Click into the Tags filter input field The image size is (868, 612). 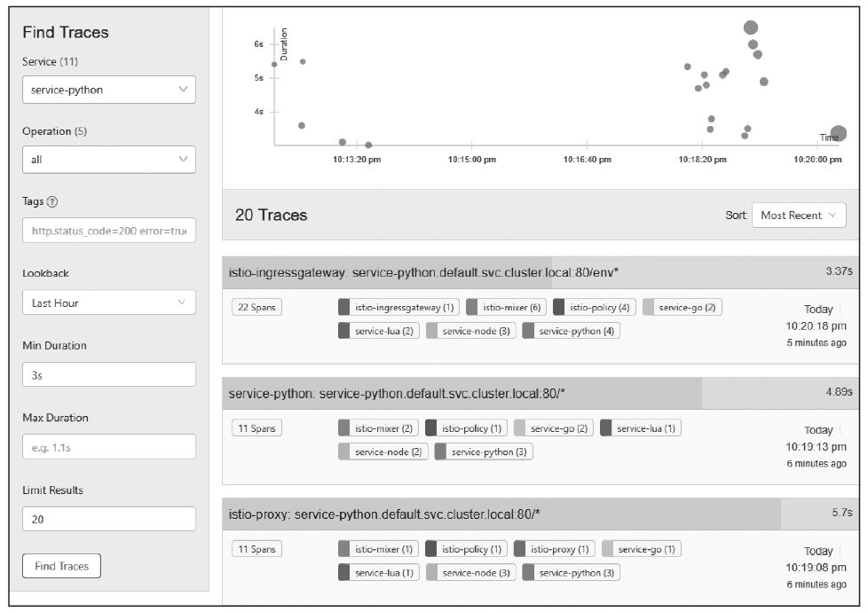108,230
